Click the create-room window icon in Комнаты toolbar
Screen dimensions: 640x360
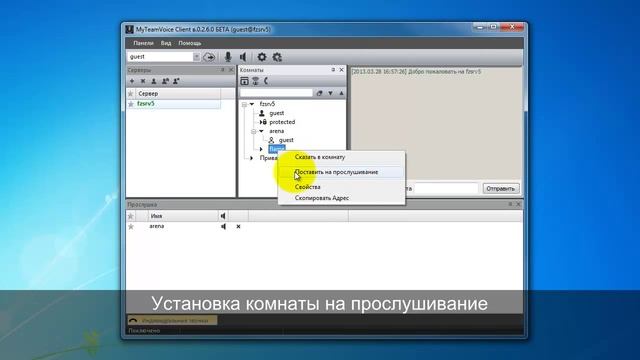click(x=244, y=81)
